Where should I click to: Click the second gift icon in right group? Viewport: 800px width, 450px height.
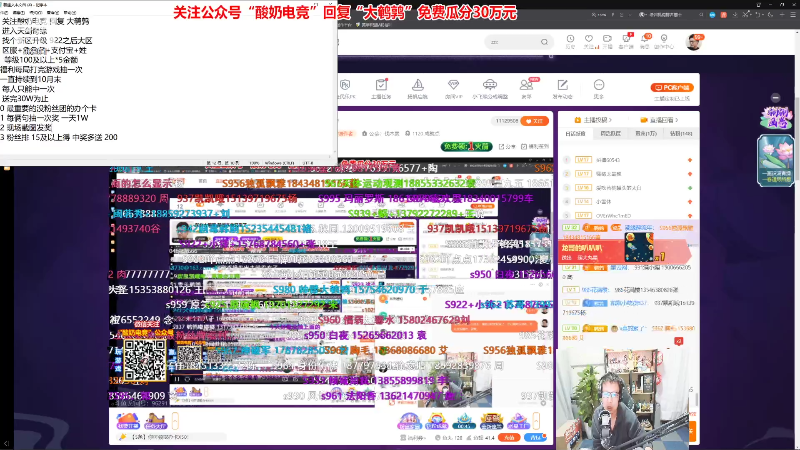pos(437,421)
